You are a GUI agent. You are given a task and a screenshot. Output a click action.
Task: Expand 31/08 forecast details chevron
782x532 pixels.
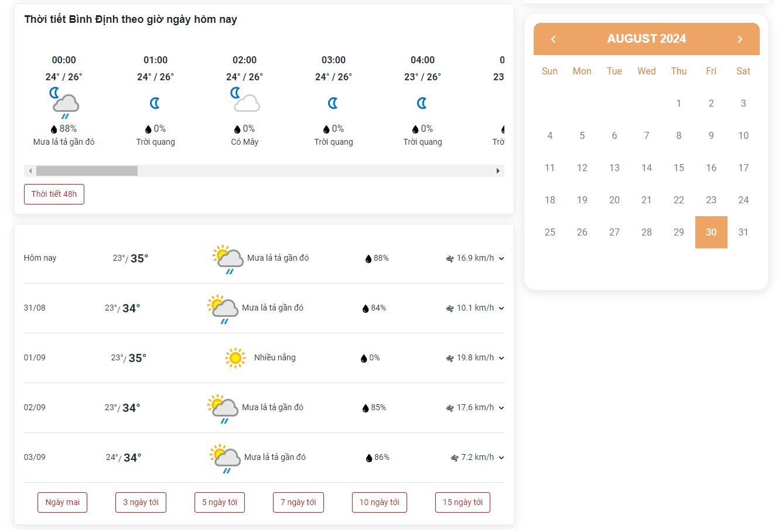(x=501, y=308)
